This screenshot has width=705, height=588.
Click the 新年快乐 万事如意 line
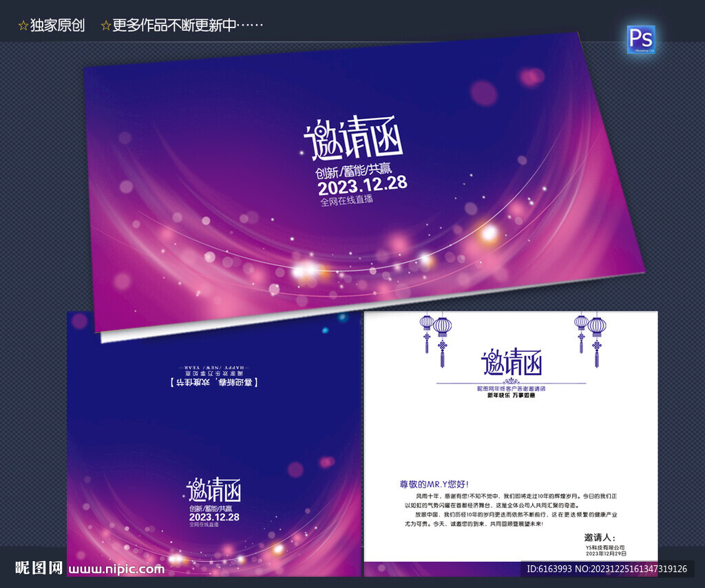[512, 395]
